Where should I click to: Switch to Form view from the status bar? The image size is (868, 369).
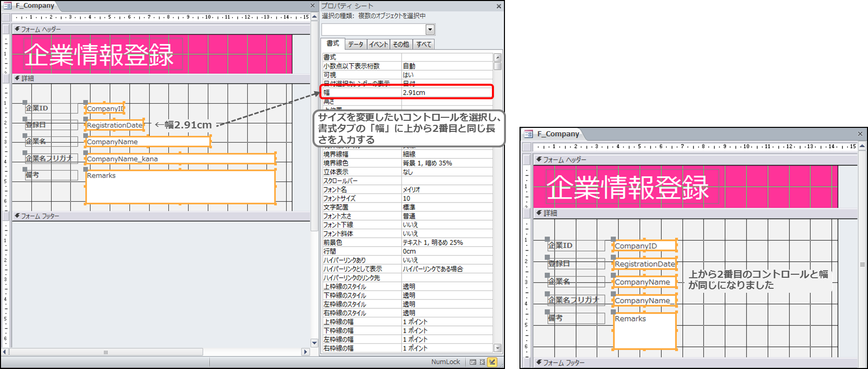click(473, 362)
